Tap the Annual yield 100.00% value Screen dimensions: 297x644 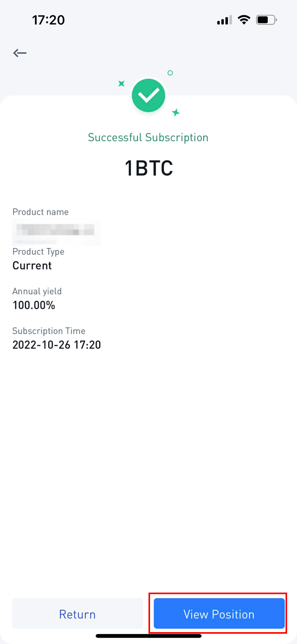34,305
